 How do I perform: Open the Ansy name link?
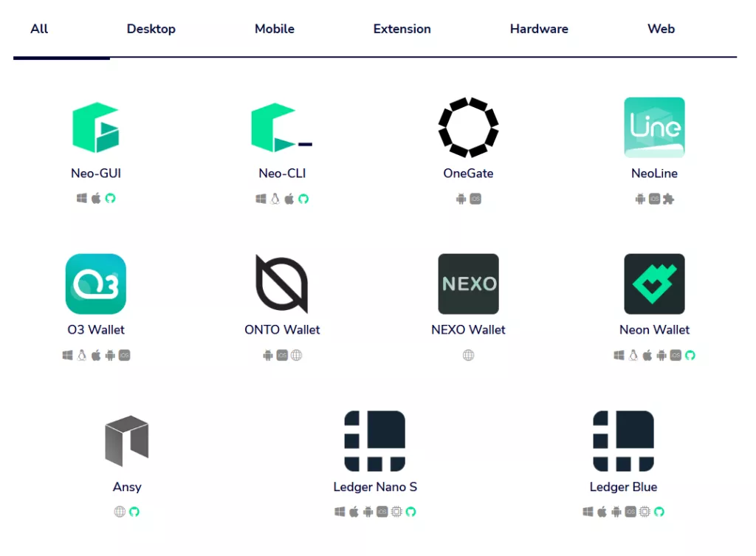click(x=127, y=487)
